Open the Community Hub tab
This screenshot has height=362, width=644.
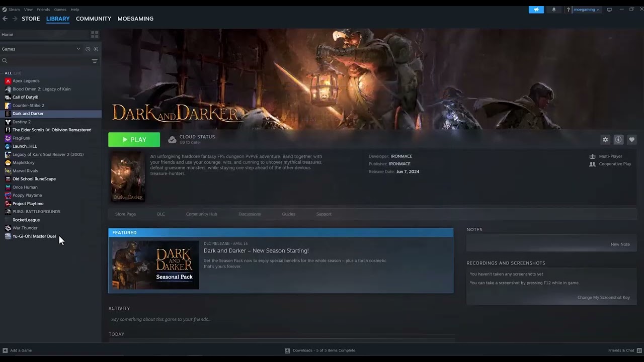click(x=202, y=214)
